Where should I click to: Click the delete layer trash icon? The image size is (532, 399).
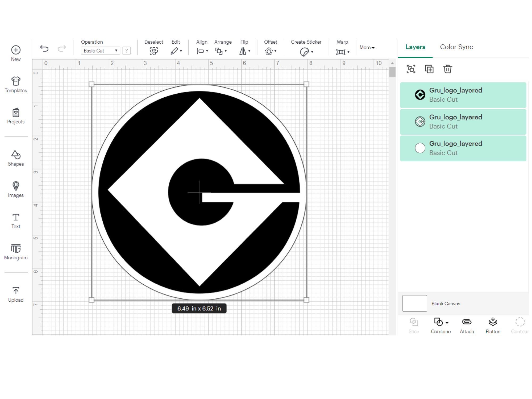click(x=448, y=69)
